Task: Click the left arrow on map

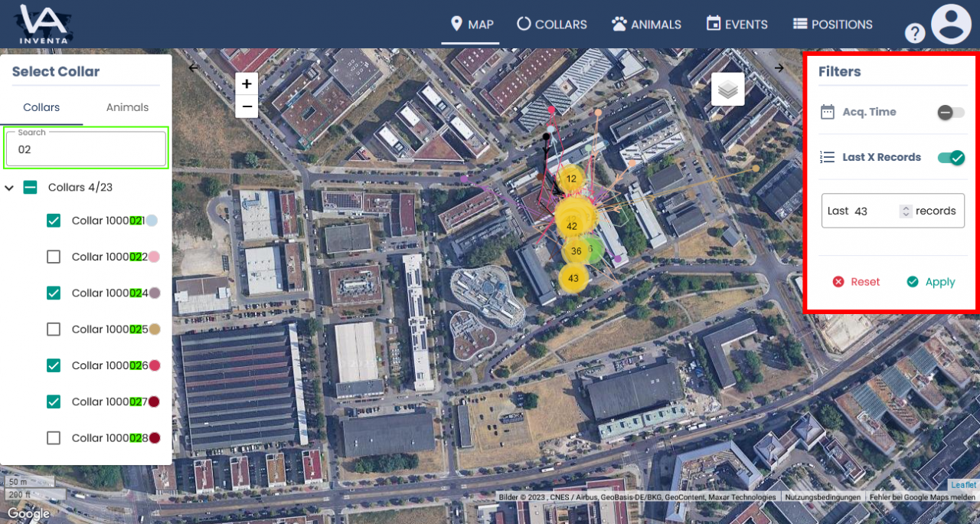Action: click(194, 67)
